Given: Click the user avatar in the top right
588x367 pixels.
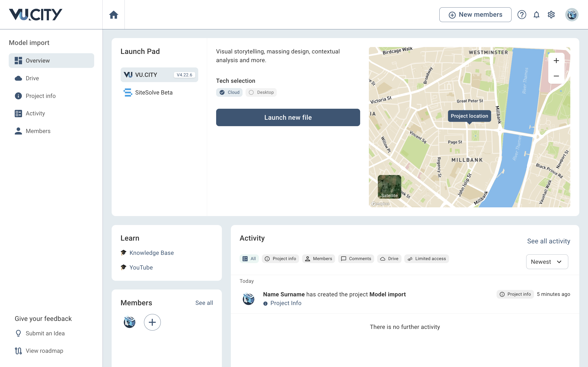Looking at the screenshot, I should (571, 15).
